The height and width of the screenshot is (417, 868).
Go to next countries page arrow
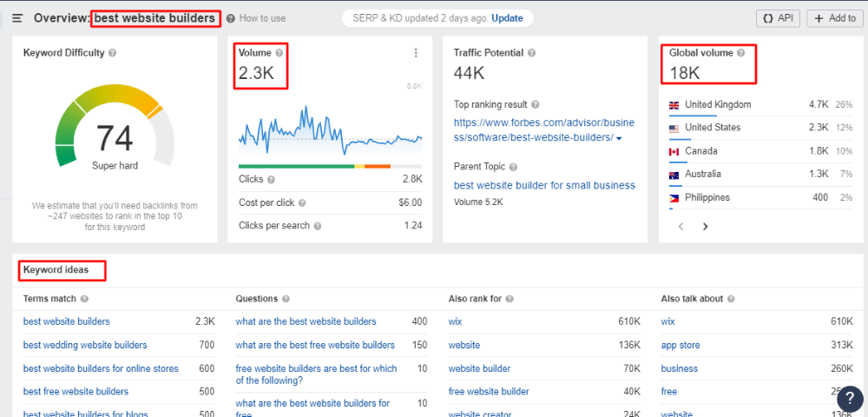click(705, 227)
